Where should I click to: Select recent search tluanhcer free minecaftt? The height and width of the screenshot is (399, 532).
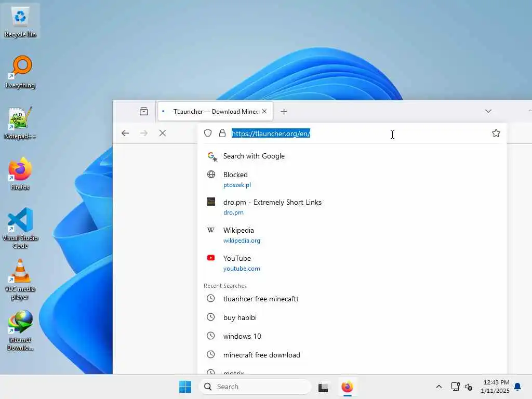coord(352,299)
